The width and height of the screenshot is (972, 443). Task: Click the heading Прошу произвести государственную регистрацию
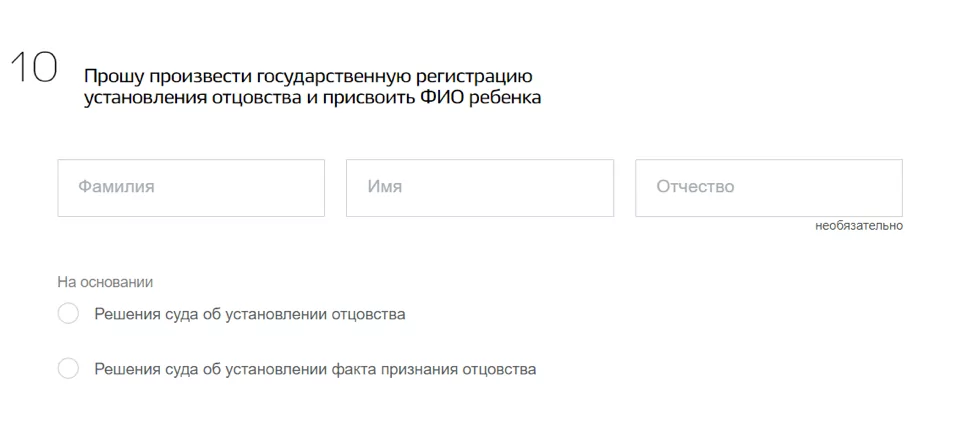(308, 77)
